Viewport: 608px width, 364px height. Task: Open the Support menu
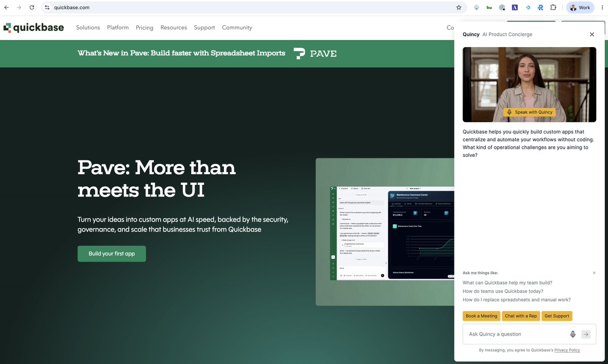[x=204, y=27]
